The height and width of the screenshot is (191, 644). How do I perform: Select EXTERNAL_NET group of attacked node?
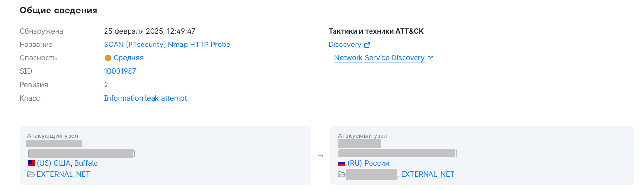[428, 174]
